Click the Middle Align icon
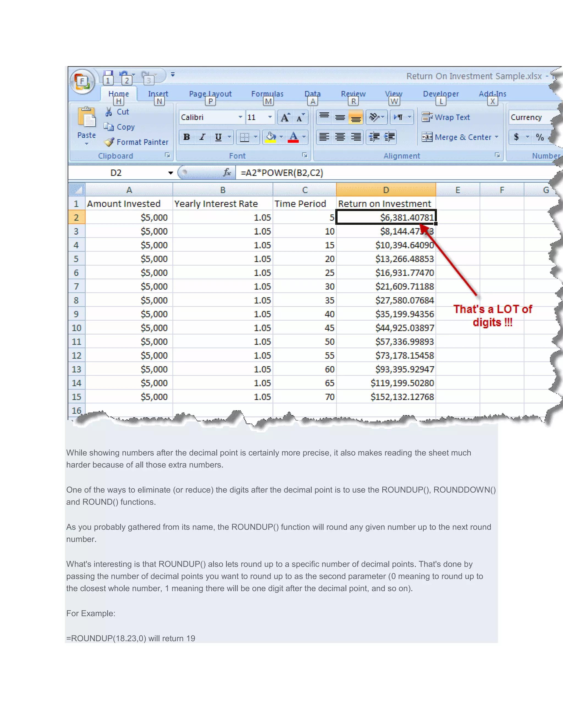 click(340, 117)
